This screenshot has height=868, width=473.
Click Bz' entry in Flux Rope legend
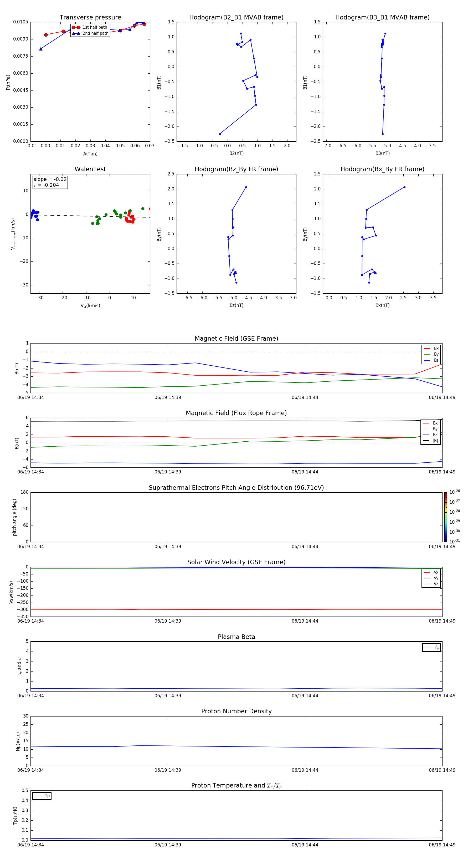point(431,435)
